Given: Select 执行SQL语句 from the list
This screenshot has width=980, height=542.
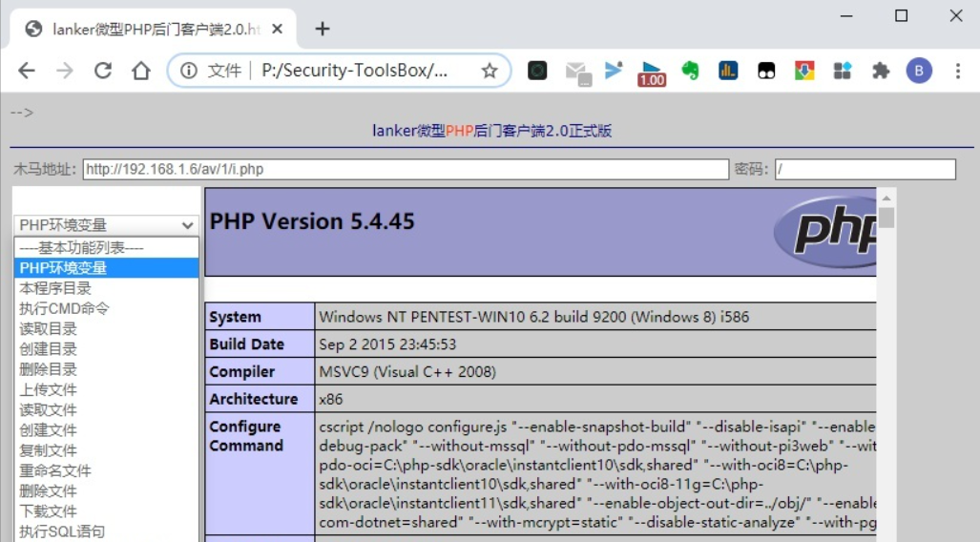Looking at the screenshot, I should 106,532.
